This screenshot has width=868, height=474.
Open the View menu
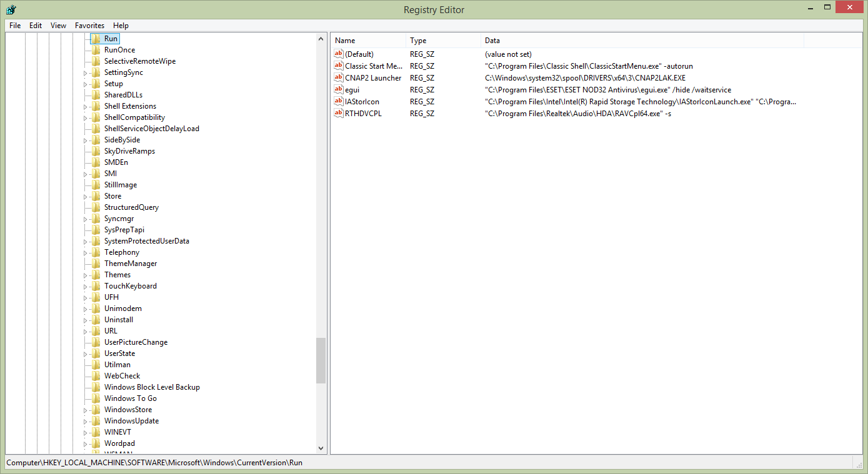pos(59,26)
